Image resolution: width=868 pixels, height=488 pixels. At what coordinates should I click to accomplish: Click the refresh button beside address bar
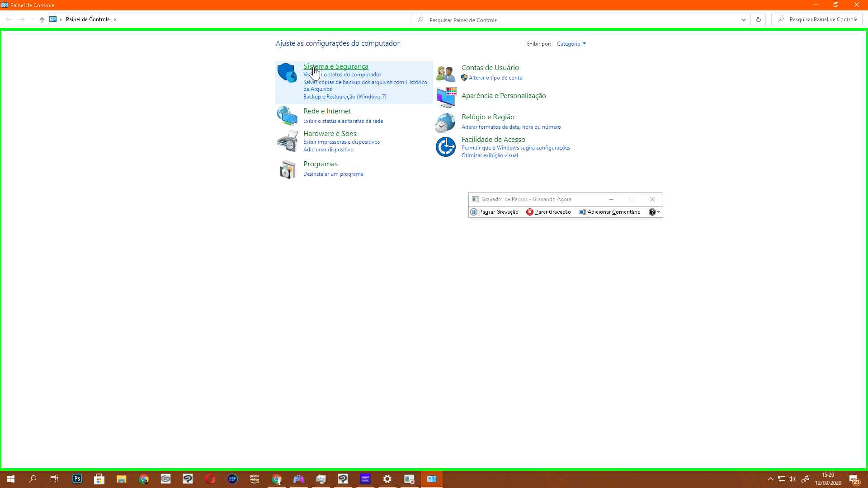(758, 19)
